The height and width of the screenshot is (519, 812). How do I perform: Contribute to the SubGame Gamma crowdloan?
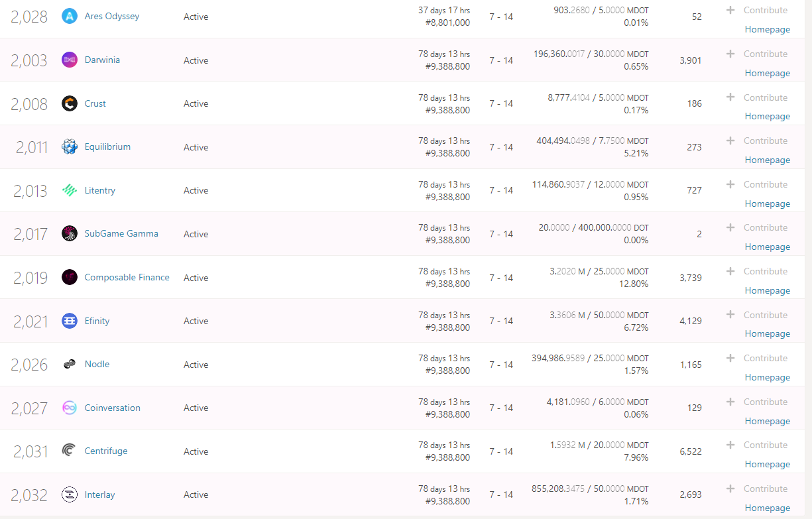pos(757,227)
